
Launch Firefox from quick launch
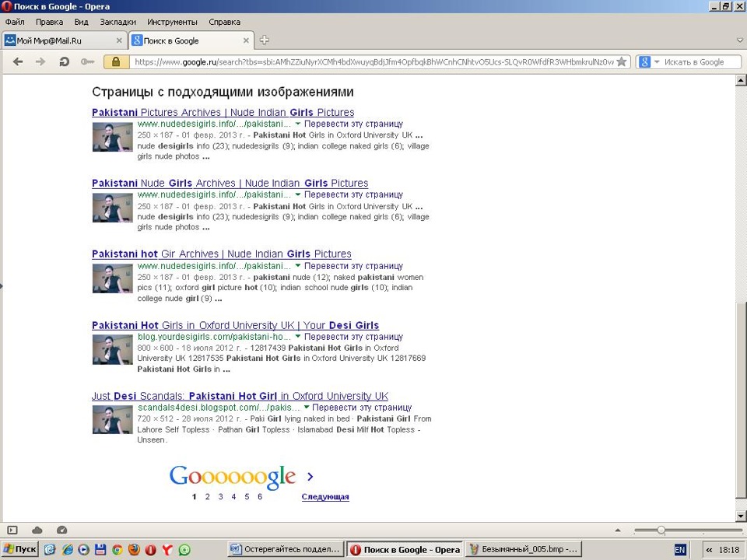(x=134, y=550)
